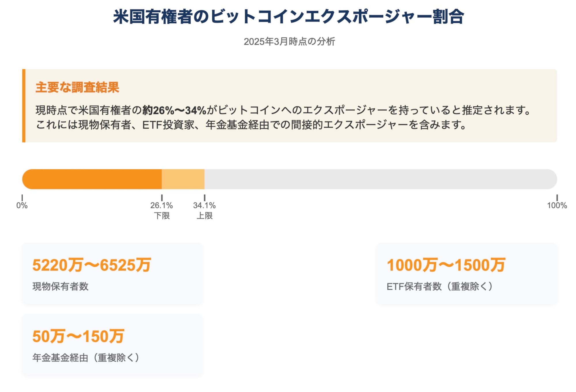Viewport: 576px width, 392px height.
Task: Click the main title ビットコインエクスポージャー割合
Action: 288,16
